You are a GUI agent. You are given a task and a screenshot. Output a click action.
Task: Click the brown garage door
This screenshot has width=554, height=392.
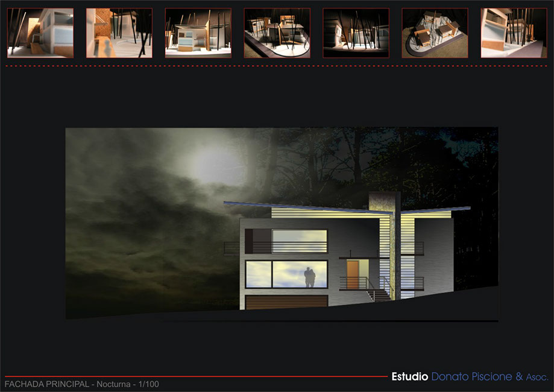pyautogui.click(x=286, y=302)
